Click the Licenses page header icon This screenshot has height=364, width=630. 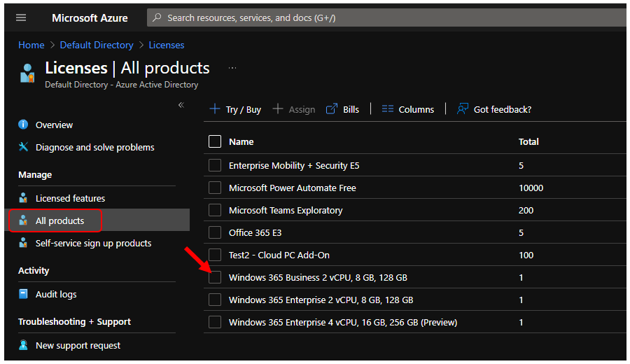(27, 73)
